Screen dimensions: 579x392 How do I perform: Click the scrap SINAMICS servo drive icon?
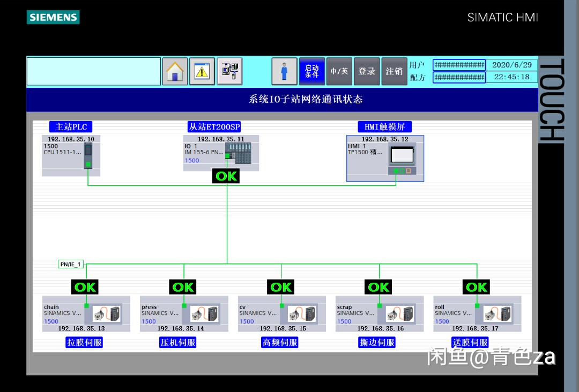[400, 314]
